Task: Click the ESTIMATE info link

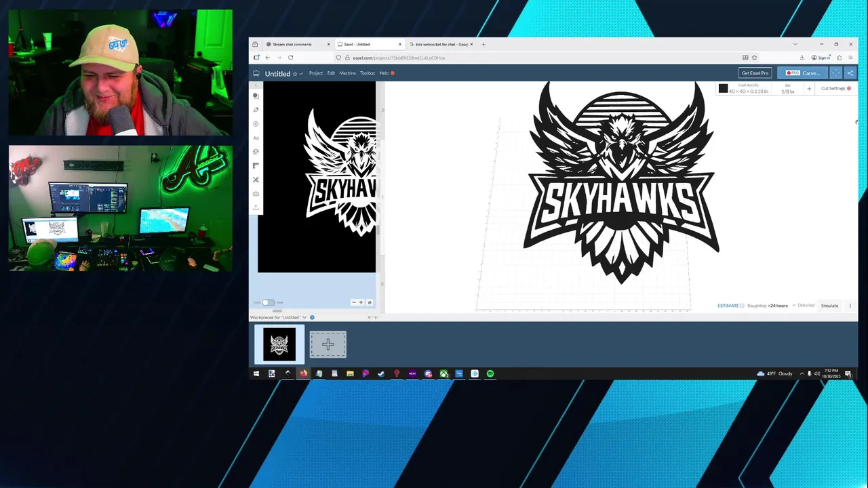Action: pos(730,306)
